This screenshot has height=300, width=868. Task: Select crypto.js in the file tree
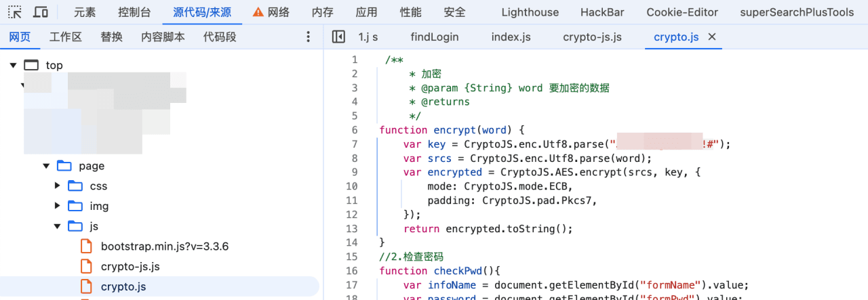click(x=123, y=286)
